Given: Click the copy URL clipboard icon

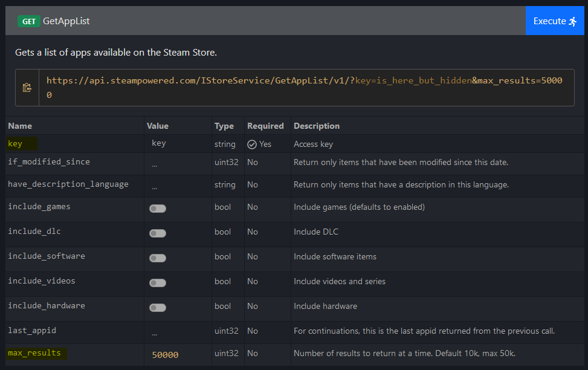Looking at the screenshot, I should click(x=27, y=88).
